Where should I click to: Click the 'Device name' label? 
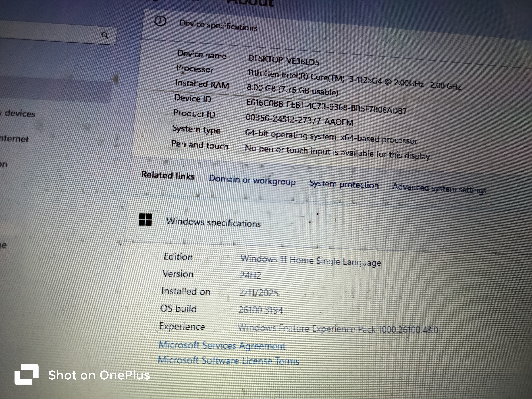click(x=202, y=55)
